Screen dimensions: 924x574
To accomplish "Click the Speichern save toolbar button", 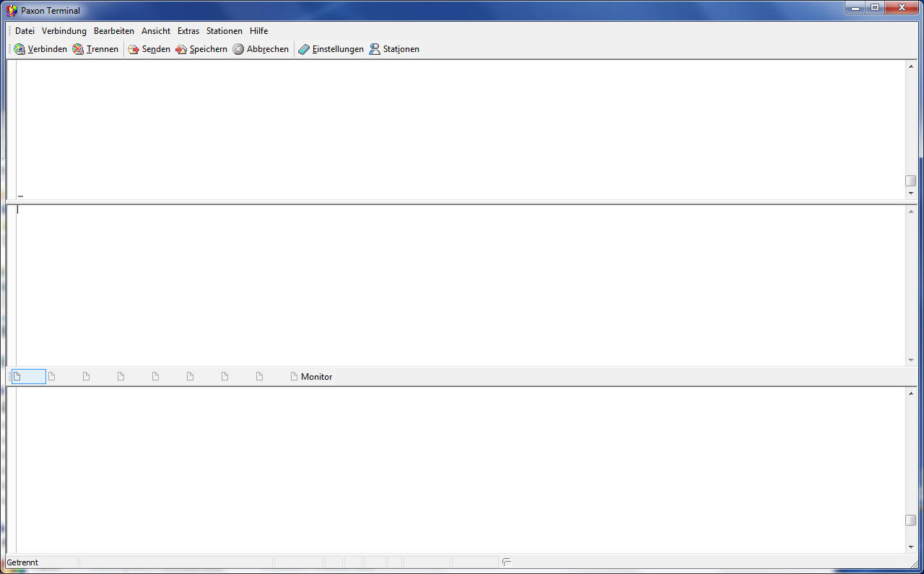I will click(x=201, y=49).
